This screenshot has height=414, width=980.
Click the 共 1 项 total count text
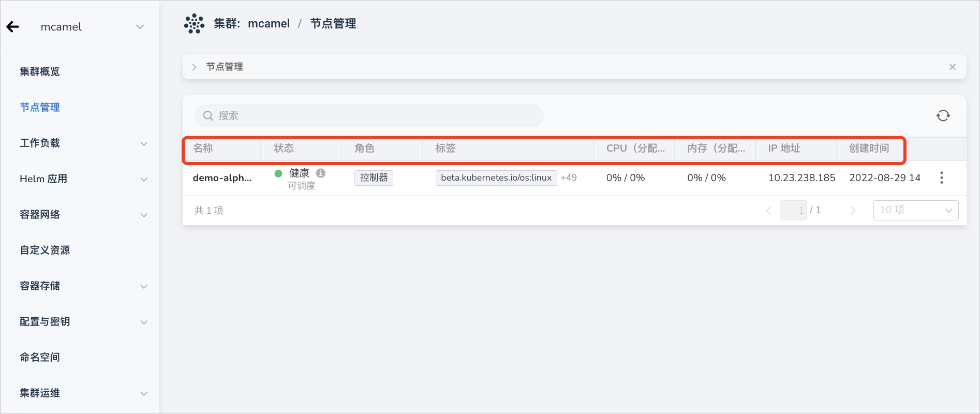tap(209, 210)
